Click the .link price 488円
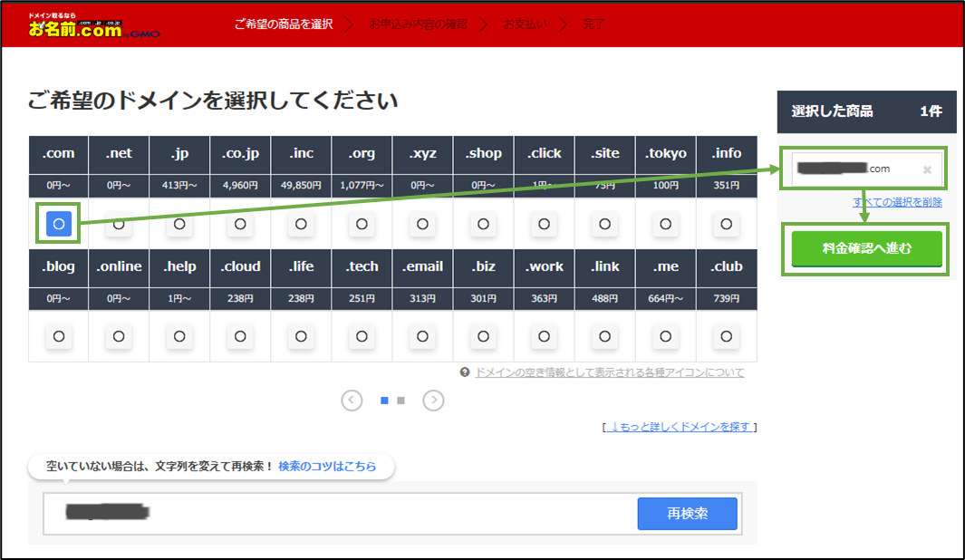The width and height of the screenshot is (965, 560). (x=605, y=298)
